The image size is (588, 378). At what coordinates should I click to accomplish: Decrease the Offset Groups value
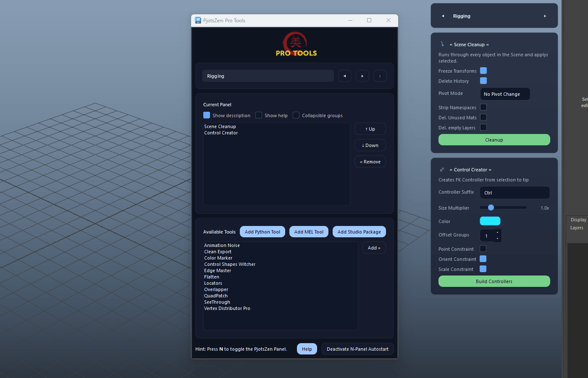click(x=498, y=239)
